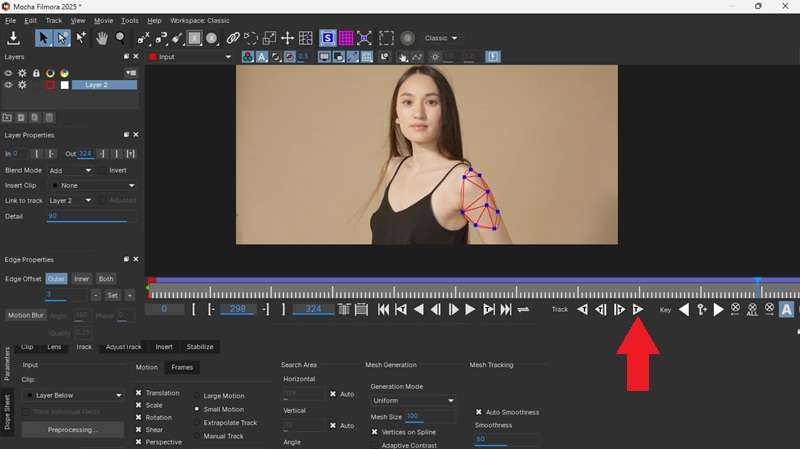
Task: Click the dashed rectangle selection icon
Action: pos(386,38)
